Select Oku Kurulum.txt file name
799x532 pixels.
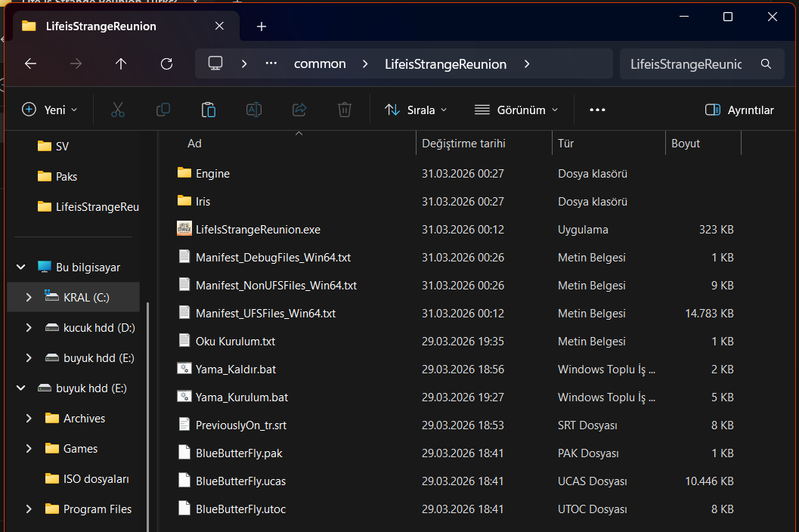235,342
